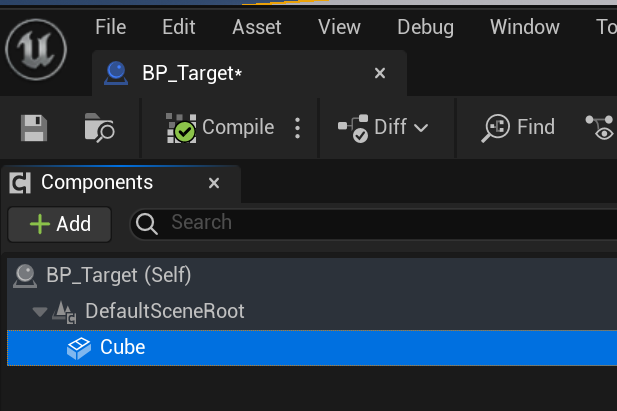Screen dimensions: 617x411
Task: Open the Diff tool icon
Action: coord(353,128)
